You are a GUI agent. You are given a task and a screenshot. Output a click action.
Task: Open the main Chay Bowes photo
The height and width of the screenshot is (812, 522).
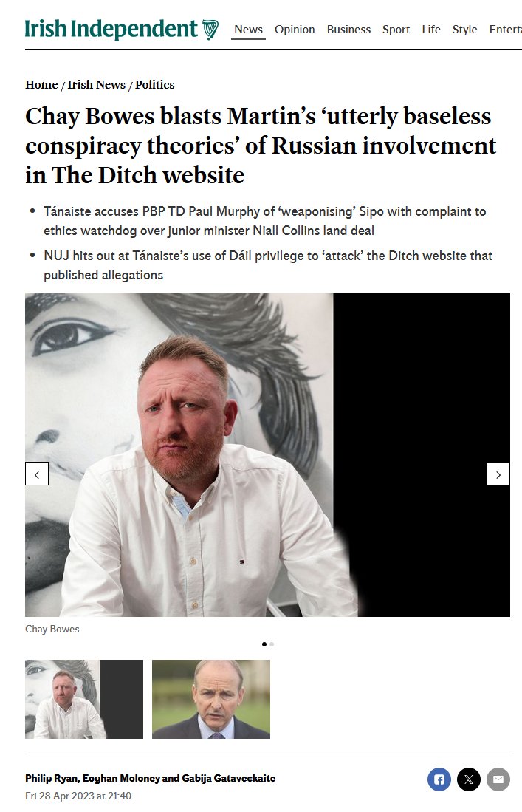[x=267, y=455]
